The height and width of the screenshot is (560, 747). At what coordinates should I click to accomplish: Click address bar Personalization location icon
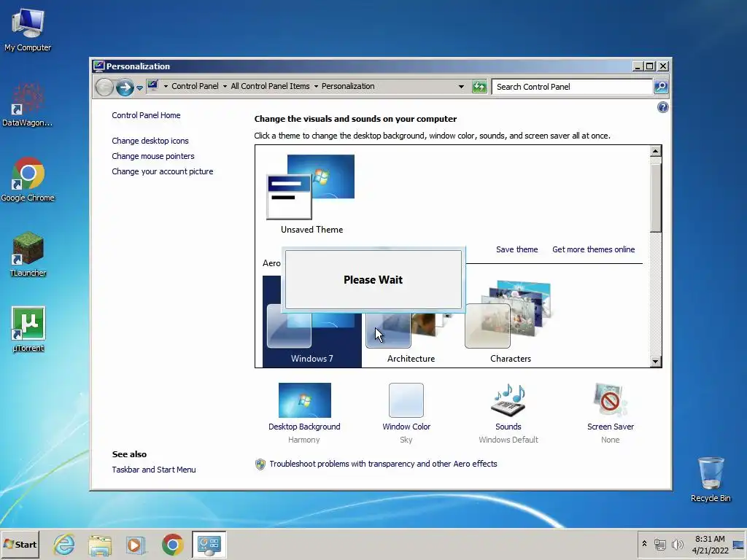click(152, 86)
